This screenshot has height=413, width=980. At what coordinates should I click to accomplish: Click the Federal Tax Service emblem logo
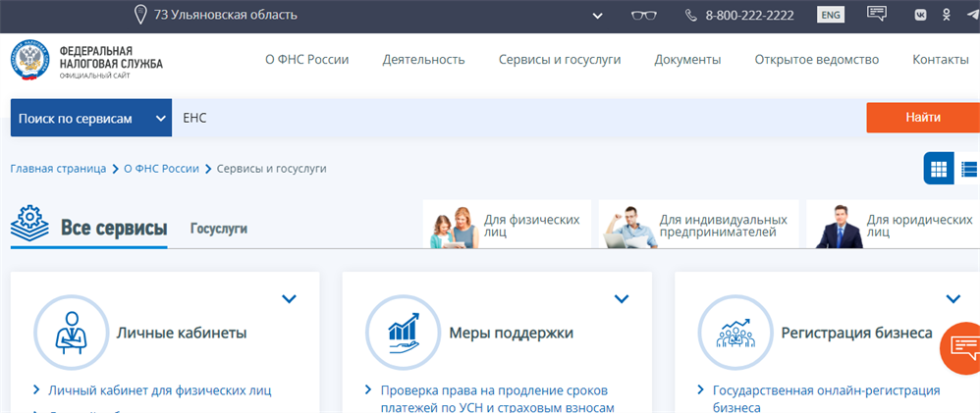point(30,62)
